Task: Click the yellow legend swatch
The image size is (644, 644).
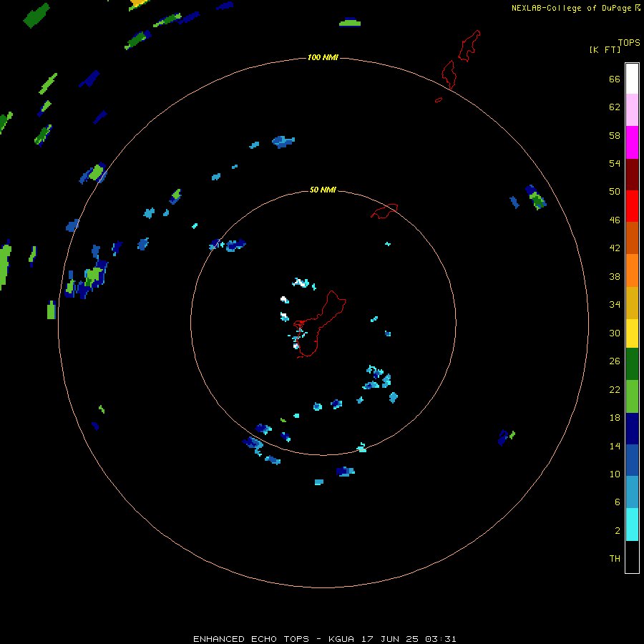Action: tap(632, 333)
